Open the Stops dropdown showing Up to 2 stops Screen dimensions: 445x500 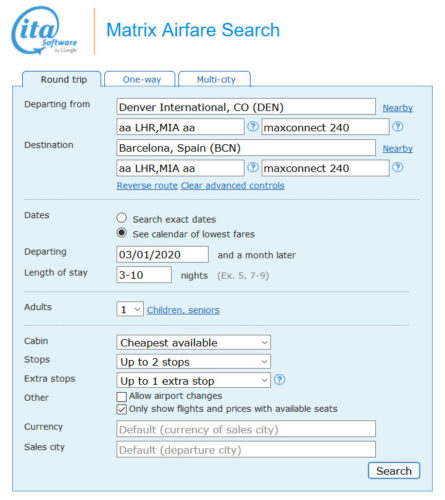pos(193,362)
